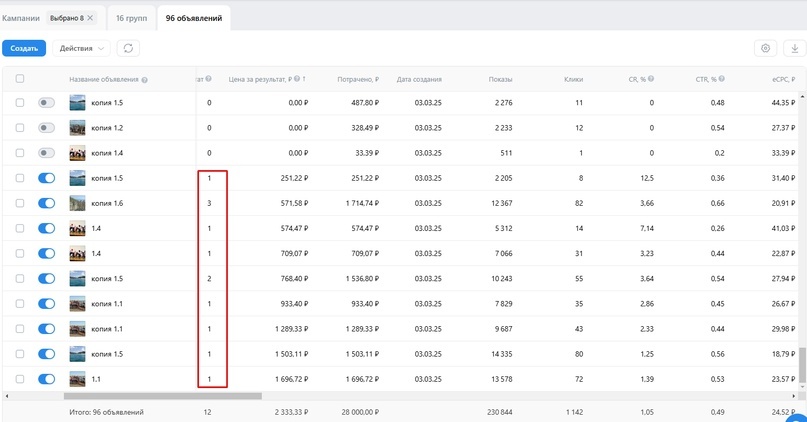
Task: Sort by 'Показы' column header
Action: (x=500, y=79)
